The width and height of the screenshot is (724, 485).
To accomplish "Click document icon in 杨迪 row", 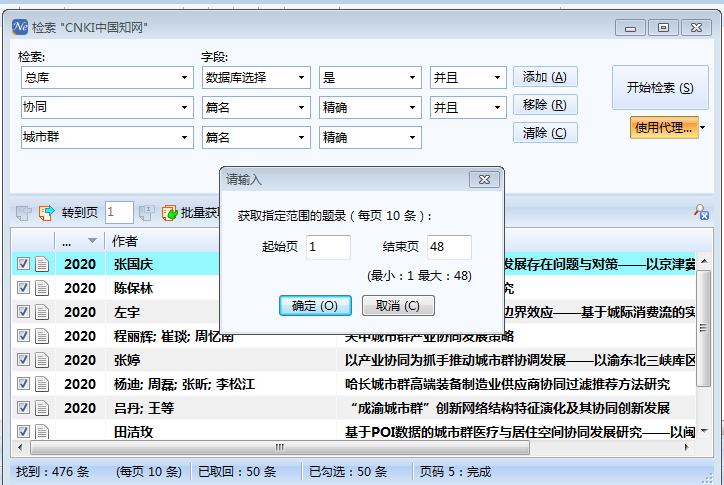I will point(42,384).
